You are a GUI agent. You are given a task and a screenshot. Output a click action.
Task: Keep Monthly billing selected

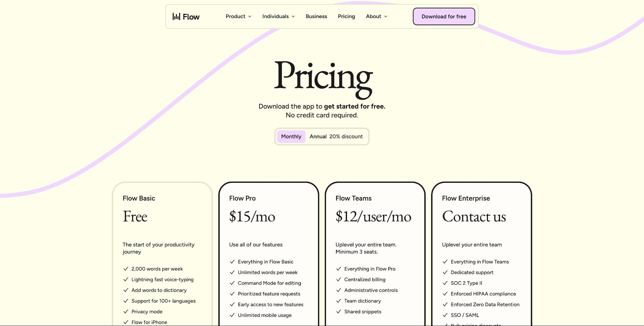coord(291,136)
